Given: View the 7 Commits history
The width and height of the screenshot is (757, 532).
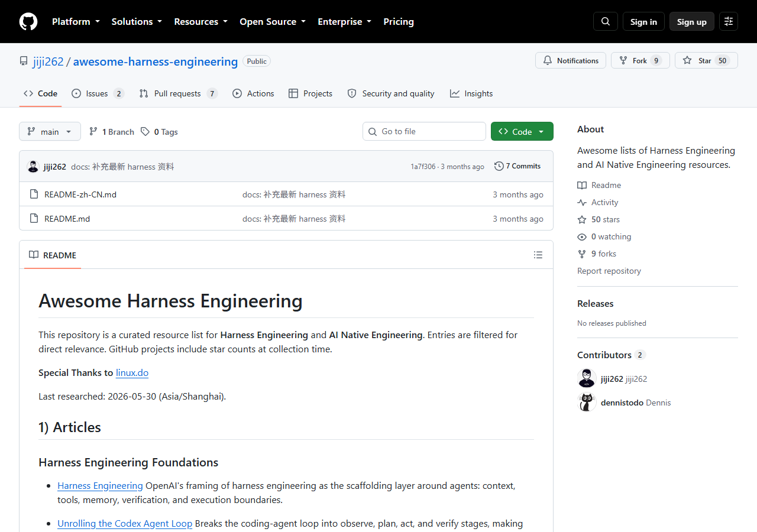Looking at the screenshot, I should tap(517, 166).
